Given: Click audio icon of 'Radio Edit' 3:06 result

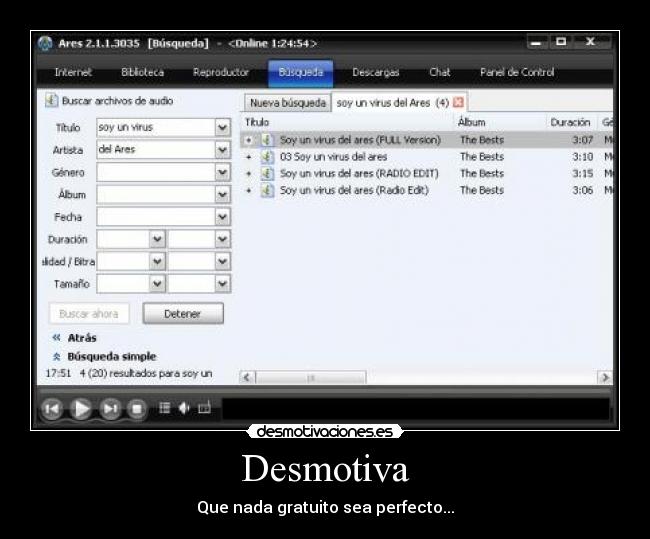Looking at the screenshot, I should click(267, 190).
